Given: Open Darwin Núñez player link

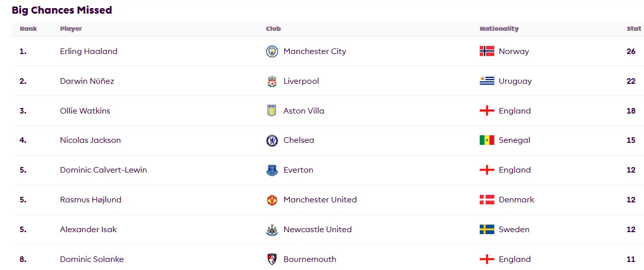Looking at the screenshot, I should (87, 81).
